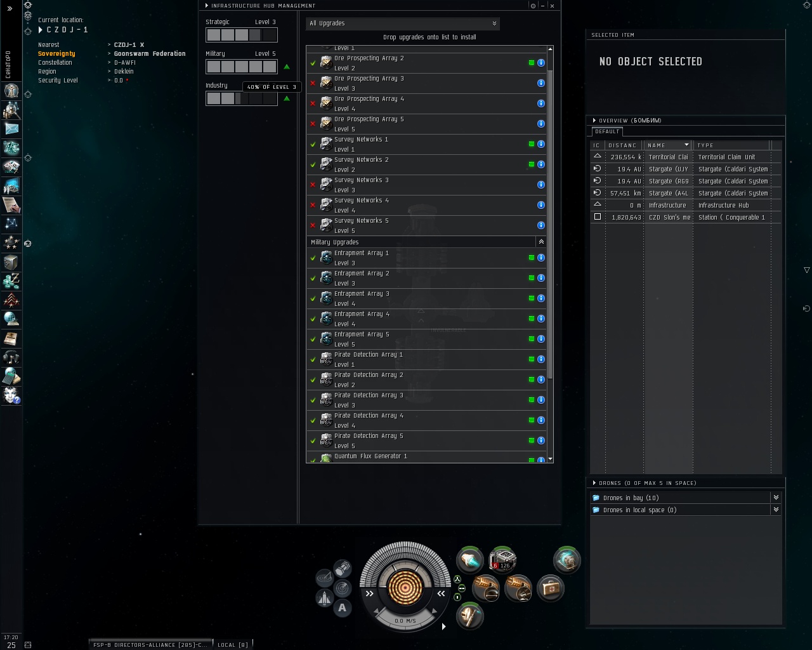The width and height of the screenshot is (812, 650).
Task: Open the EVE Mail envelope icon
Action: tap(11, 129)
